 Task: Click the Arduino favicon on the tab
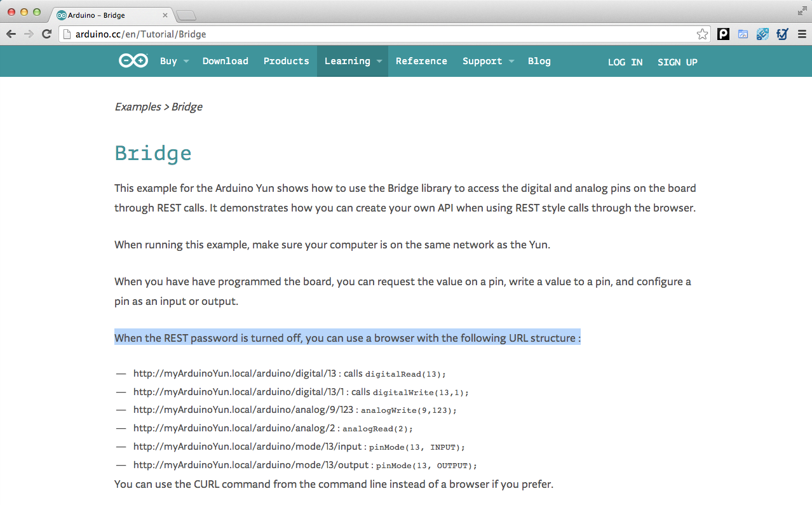coord(62,15)
